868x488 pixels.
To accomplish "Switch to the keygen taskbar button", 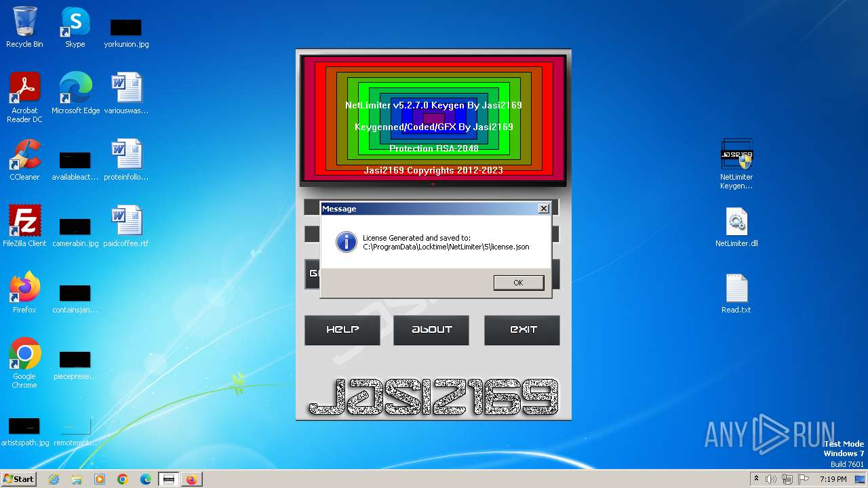I will pos(169,479).
